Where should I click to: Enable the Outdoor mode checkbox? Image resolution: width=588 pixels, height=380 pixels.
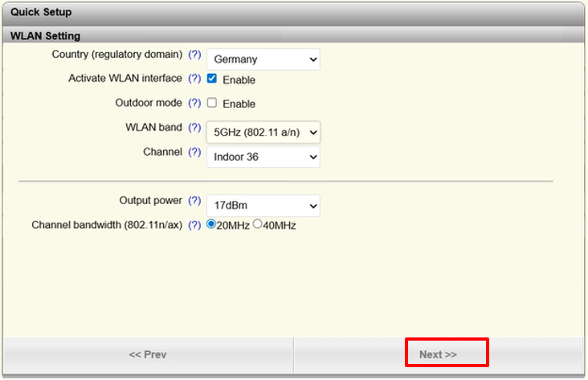pos(212,103)
